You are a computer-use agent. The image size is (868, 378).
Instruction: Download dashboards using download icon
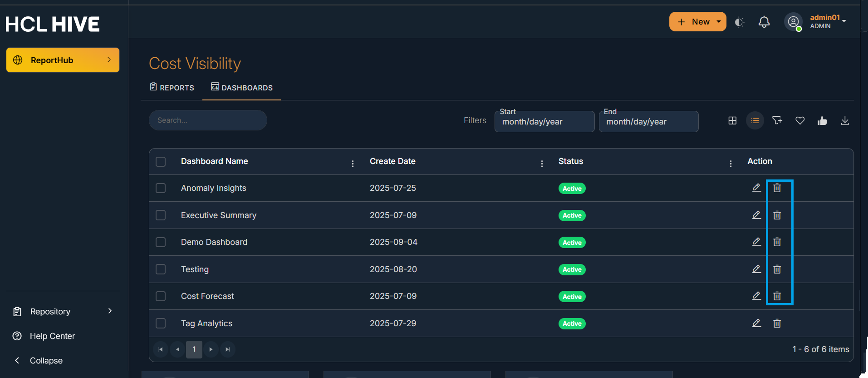point(845,120)
